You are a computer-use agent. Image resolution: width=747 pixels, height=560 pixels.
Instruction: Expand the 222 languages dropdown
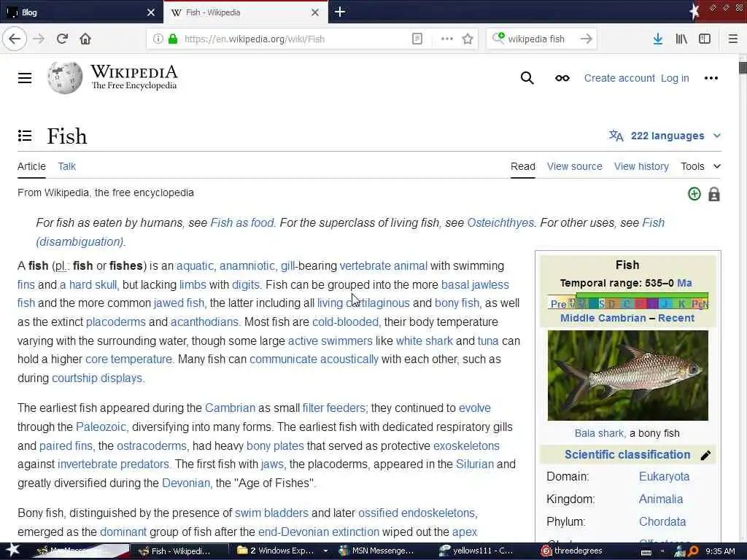click(x=665, y=136)
